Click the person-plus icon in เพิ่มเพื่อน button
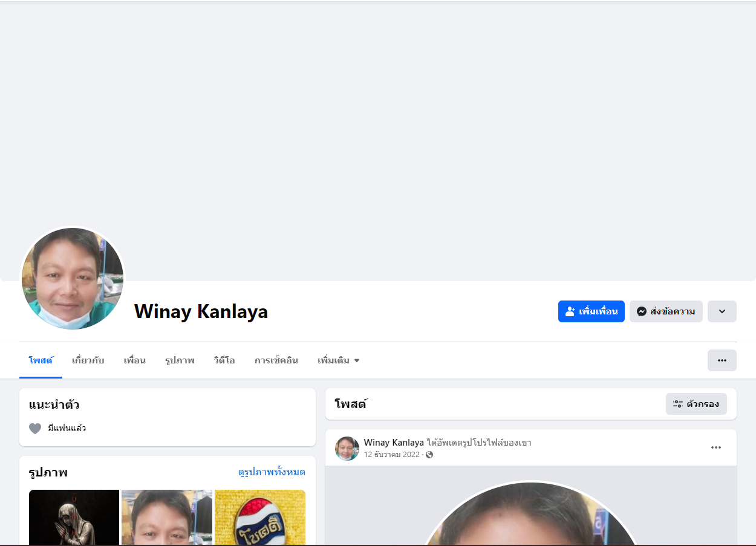The image size is (756, 546). 570,311
